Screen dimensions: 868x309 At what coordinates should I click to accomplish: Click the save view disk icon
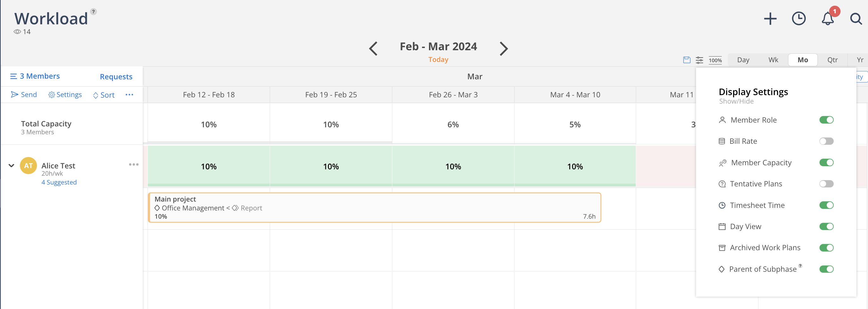[x=686, y=60]
